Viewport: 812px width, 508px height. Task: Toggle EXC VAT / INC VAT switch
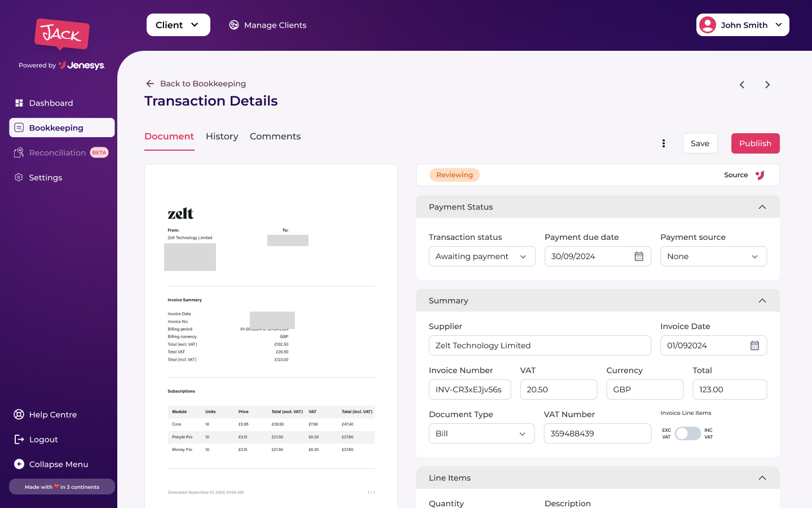click(x=688, y=433)
